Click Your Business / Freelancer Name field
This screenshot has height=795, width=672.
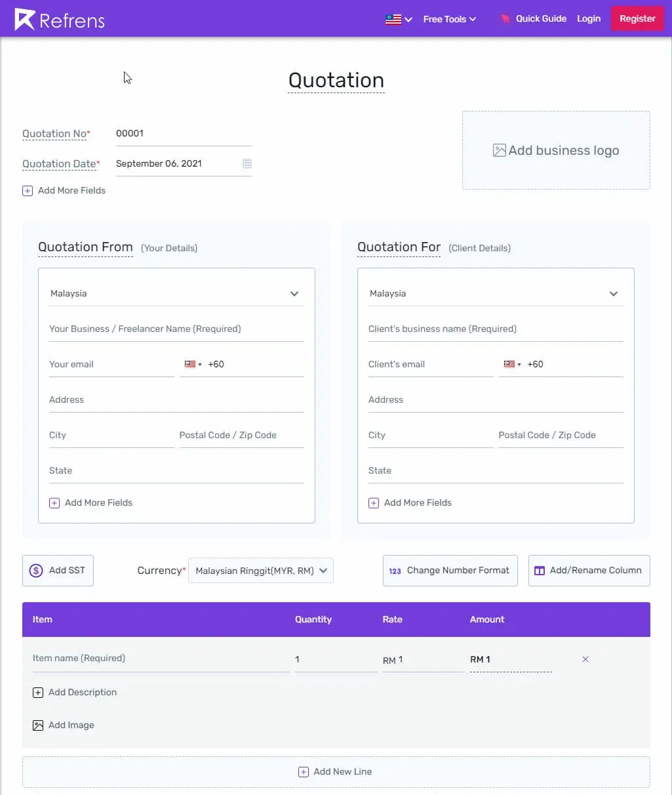[176, 329]
